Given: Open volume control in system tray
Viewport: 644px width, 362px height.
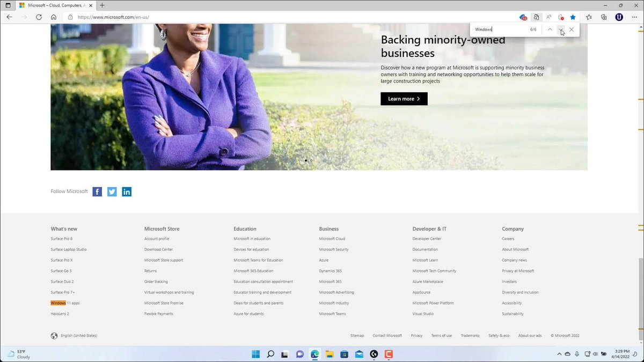Looking at the screenshot, I should coord(596,354).
